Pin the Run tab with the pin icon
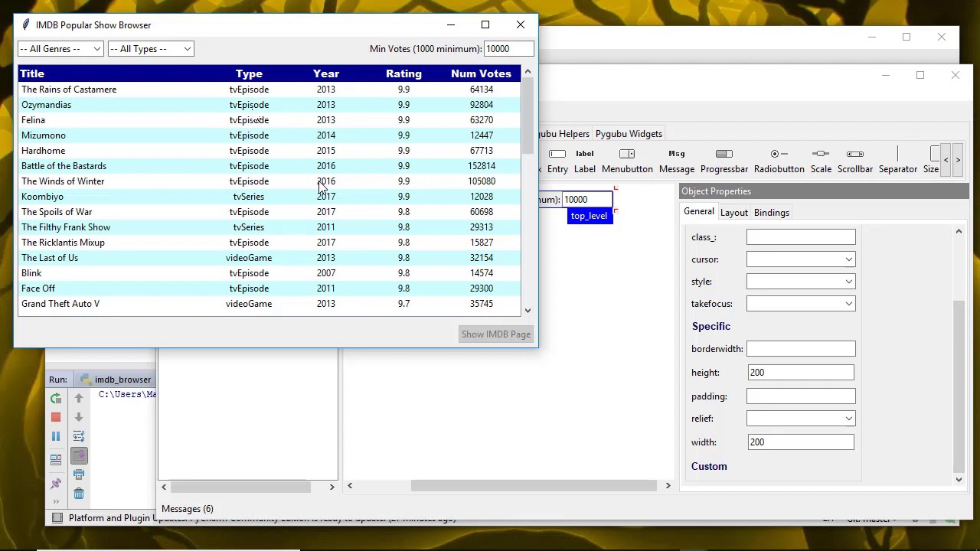Image resolution: width=980 pixels, height=551 pixels. coord(56,484)
